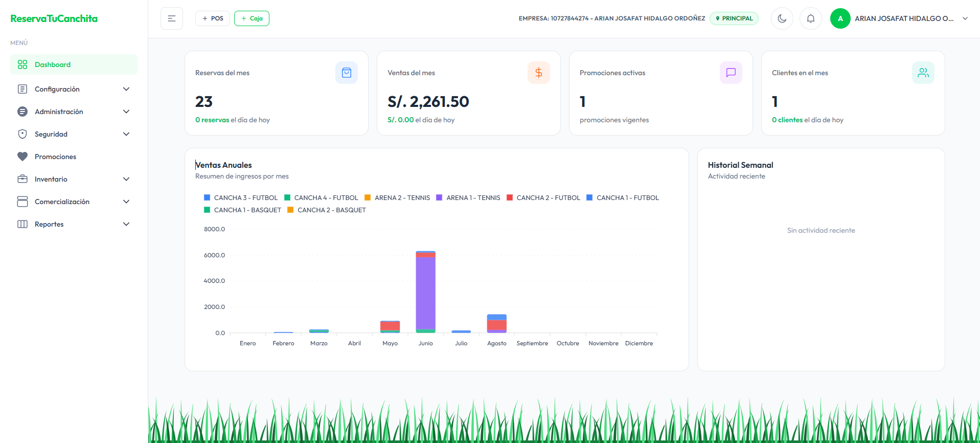This screenshot has width=980, height=443.
Task: Toggle CANCHA 2 - FUTBOL legend entry
Action: (543, 197)
